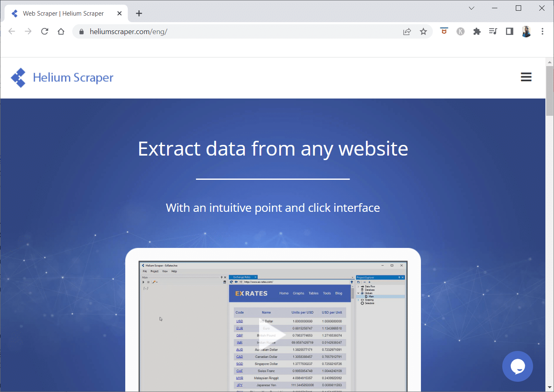Viewport: 554px width, 392px height.
Task: Click the USD code in the video table
Action: coord(239,321)
